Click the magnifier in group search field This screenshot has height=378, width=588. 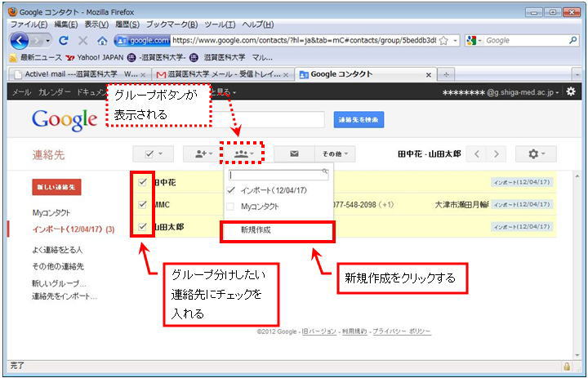coord(325,171)
